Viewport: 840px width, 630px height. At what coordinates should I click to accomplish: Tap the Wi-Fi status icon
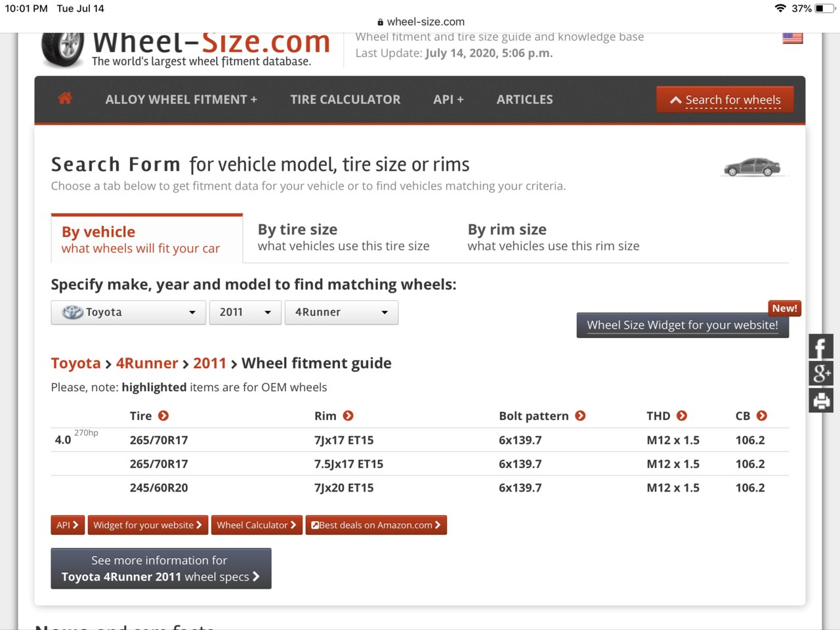tap(780, 9)
